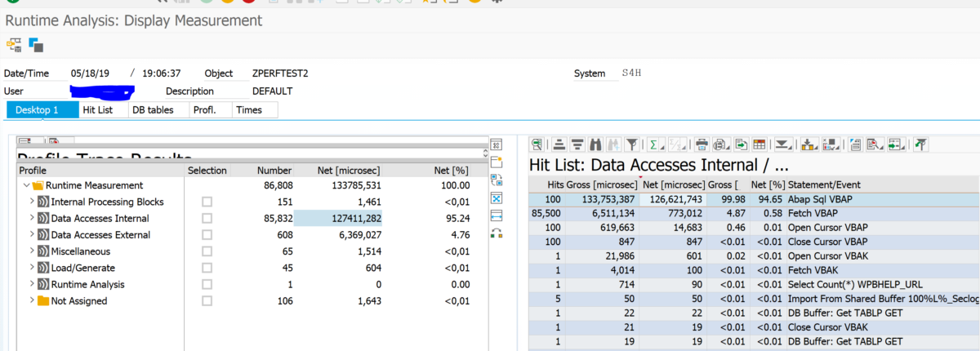
Task: Enable the Miscellaneous selection checkbox
Action: (x=207, y=251)
